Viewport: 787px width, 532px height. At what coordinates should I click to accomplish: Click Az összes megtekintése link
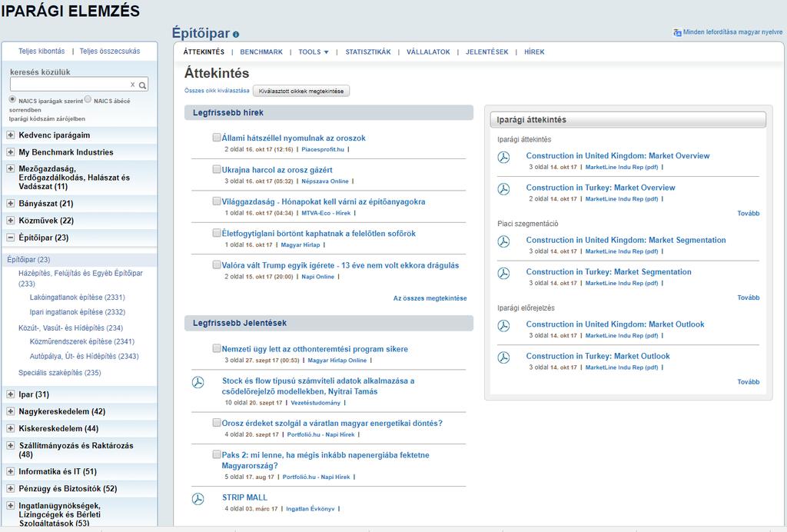coord(430,298)
